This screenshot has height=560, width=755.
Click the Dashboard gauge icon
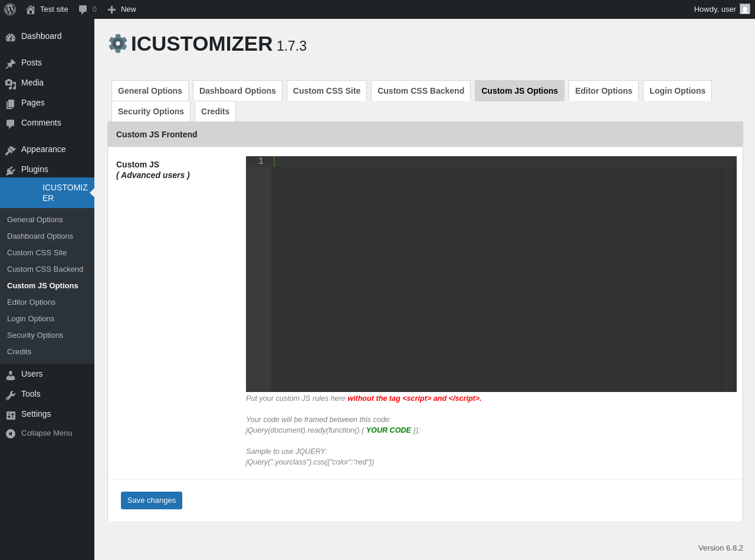[11, 37]
